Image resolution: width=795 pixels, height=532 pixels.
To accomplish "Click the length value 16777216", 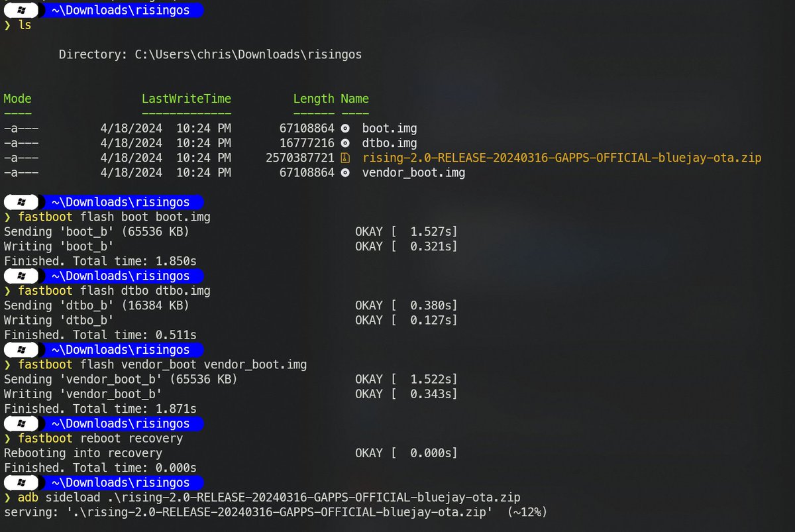I will click(307, 143).
